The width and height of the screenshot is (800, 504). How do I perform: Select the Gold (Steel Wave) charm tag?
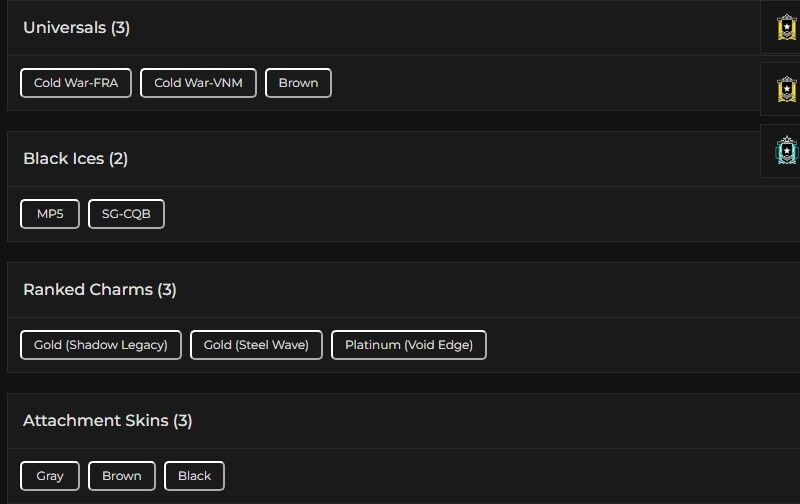[x=256, y=345]
